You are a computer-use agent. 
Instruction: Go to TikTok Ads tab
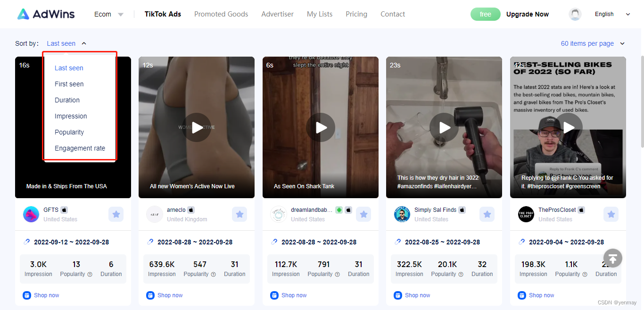(x=163, y=14)
